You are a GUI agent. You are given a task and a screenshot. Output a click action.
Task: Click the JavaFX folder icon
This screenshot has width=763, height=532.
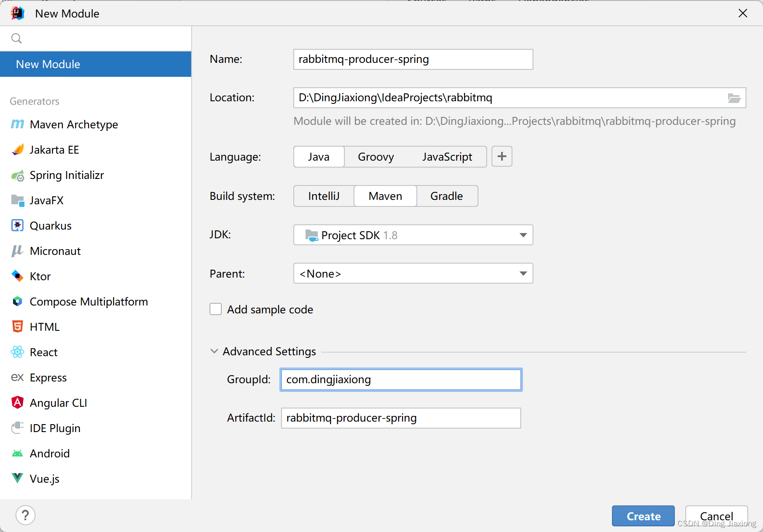click(x=17, y=200)
